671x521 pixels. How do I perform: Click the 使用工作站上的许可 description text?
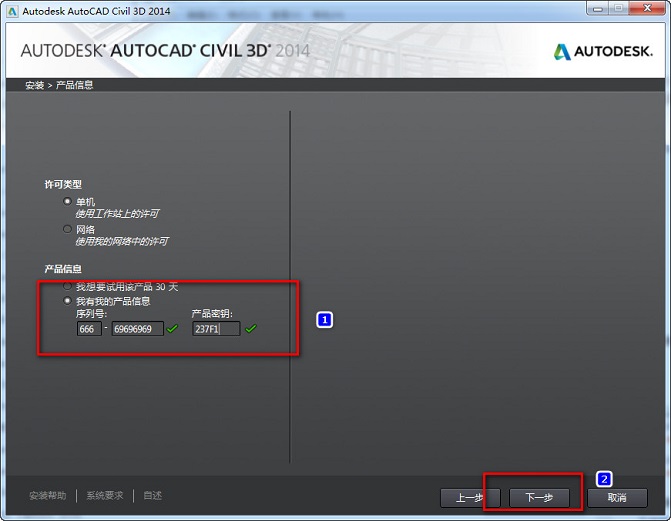point(117,214)
